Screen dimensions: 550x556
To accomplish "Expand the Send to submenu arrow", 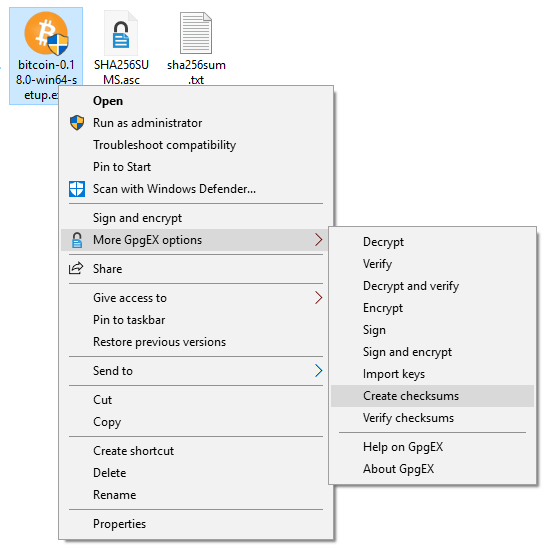I will pyautogui.click(x=318, y=371).
